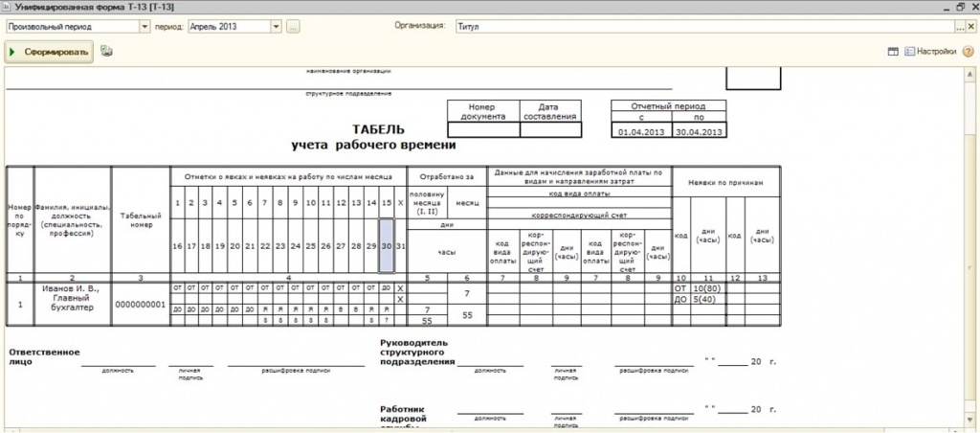Click the ellipsis button after period field
The height and width of the screenshot is (433, 980).
click(x=293, y=27)
